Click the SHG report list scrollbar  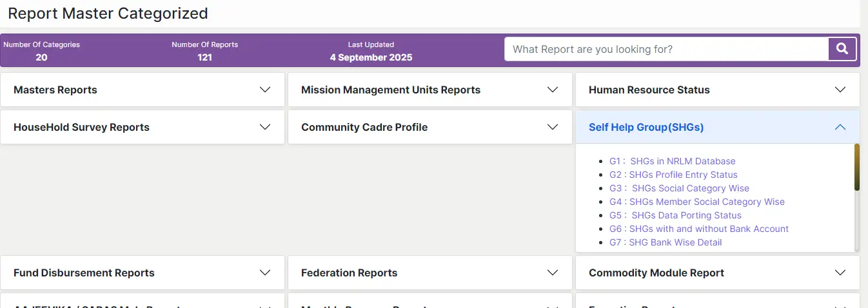(857, 169)
